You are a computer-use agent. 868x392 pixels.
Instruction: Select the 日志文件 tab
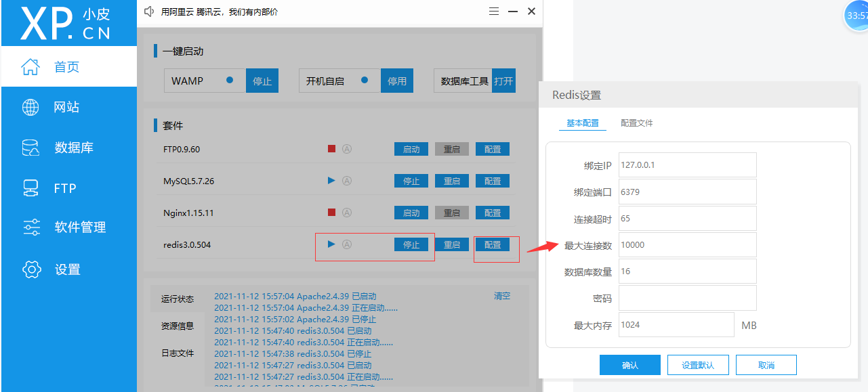[178, 353]
